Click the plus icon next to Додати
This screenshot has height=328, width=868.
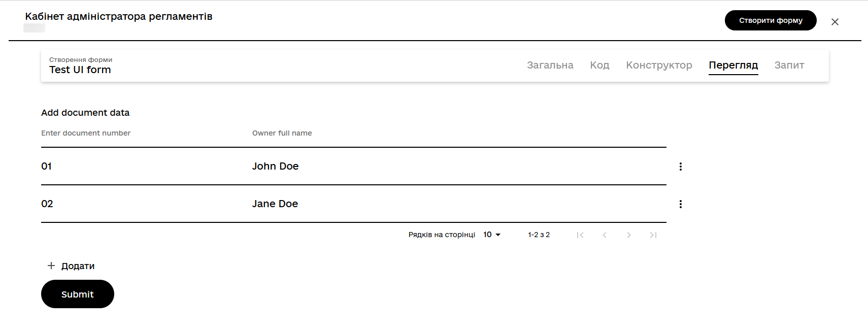pos(51,266)
